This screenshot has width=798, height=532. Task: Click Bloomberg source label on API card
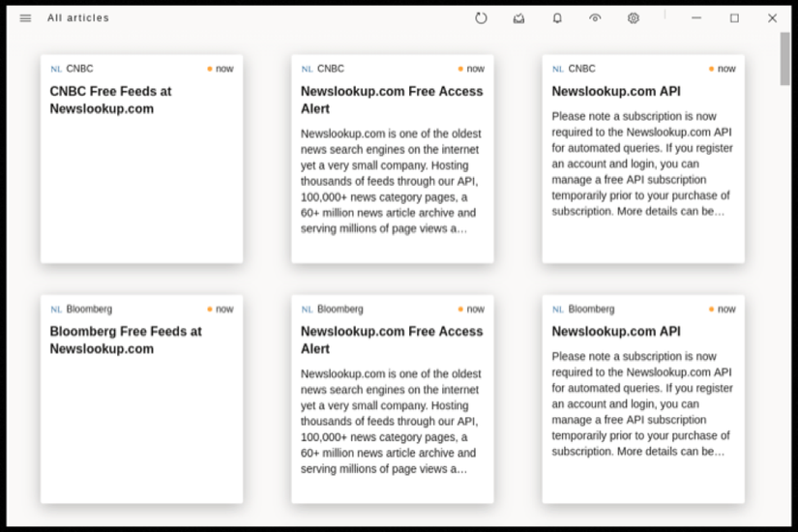[591, 309]
